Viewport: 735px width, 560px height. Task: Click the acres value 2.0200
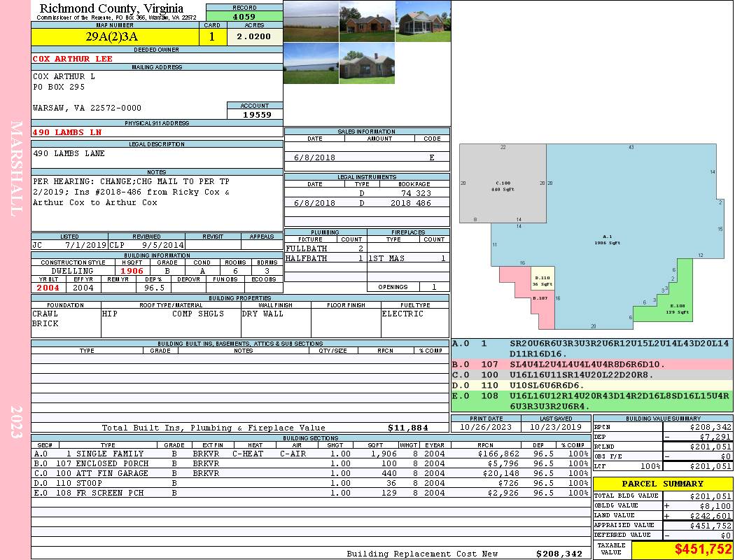[253, 36]
